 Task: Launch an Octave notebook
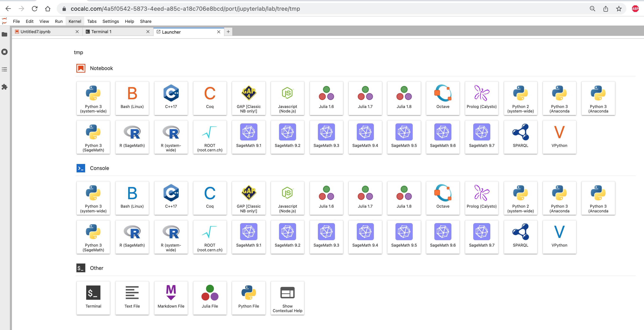pos(443,98)
